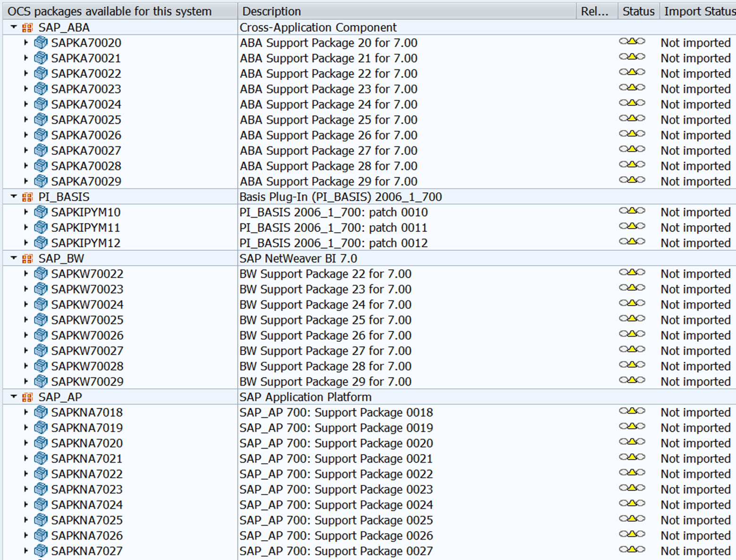
Task: Click the Rel... column header
Action: click(597, 11)
